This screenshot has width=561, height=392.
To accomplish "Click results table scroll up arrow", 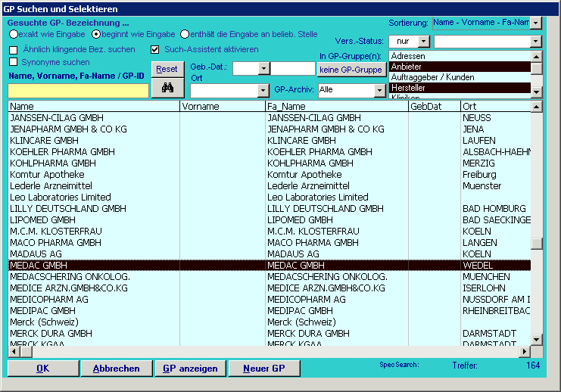I will point(536,107).
